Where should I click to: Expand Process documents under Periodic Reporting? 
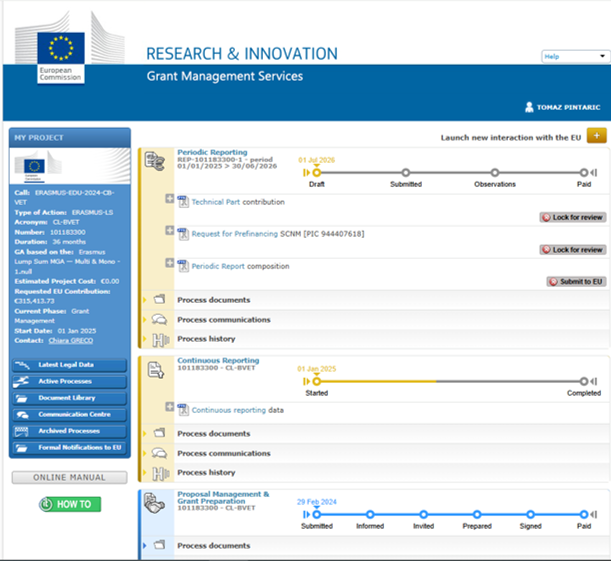[145, 300]
